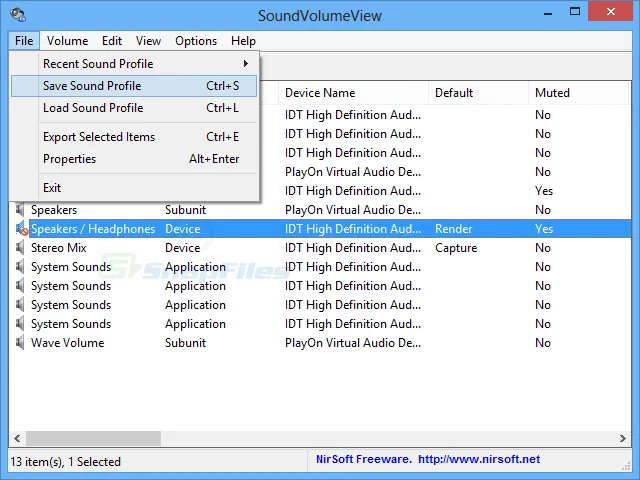Click the speaker icon of the Speakers row
This screenshot has height=480, width=640.
[20, 210]
